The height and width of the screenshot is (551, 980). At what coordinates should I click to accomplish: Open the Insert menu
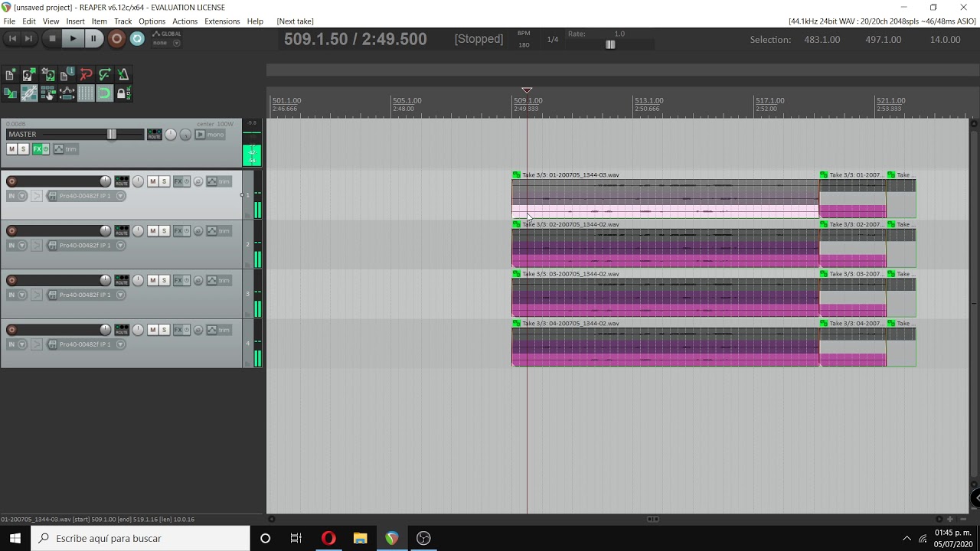(76, 21)
